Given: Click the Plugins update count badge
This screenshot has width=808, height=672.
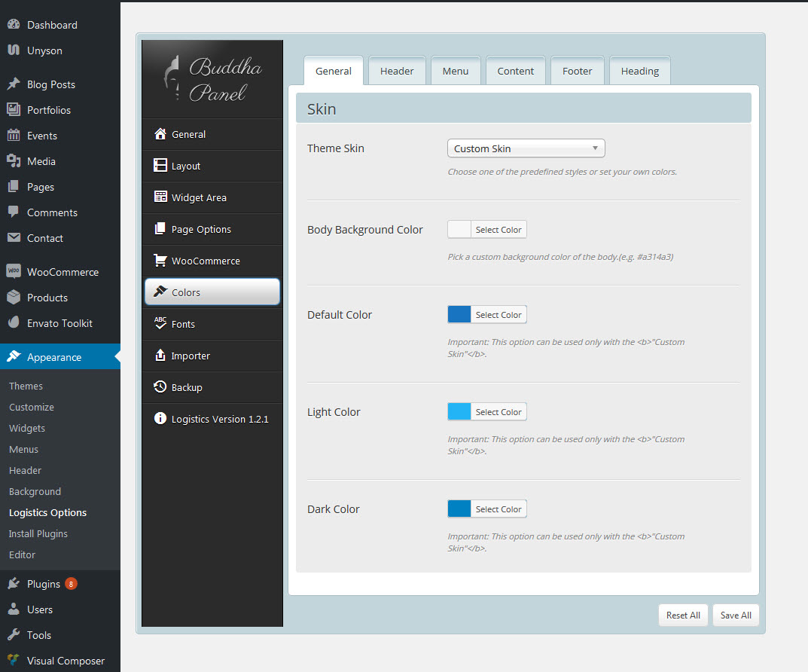Looking at the screenshot, I should pos(71,584).
